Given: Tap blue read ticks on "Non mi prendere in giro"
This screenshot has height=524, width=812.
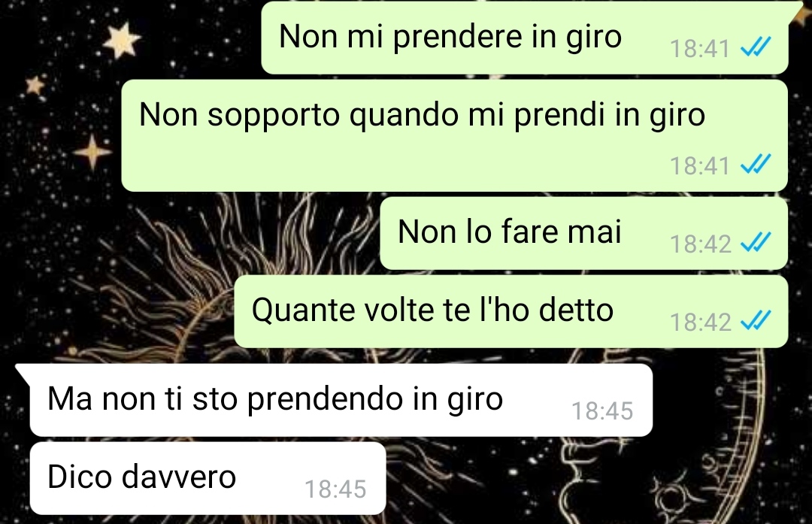Looking at the screenshot, I should click(756, 47).
